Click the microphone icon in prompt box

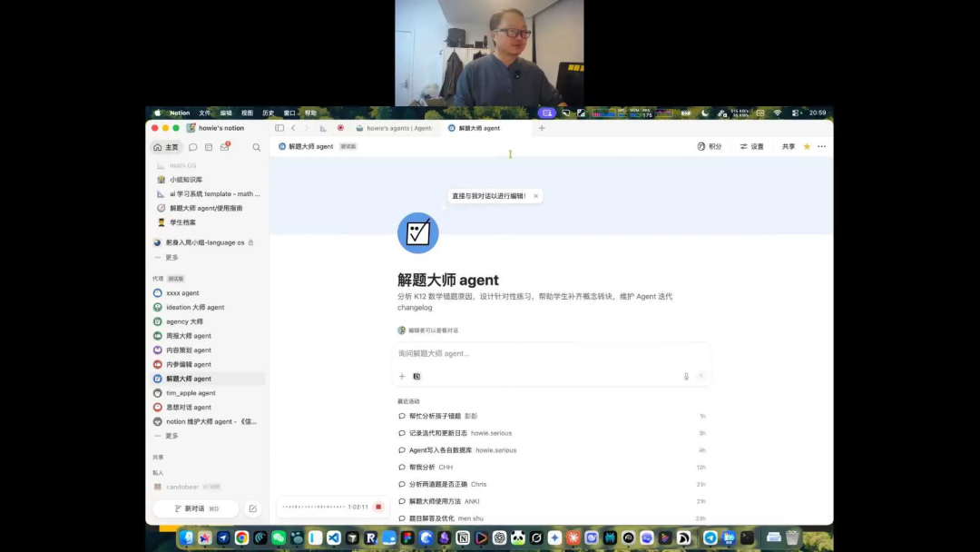[686, 377]
